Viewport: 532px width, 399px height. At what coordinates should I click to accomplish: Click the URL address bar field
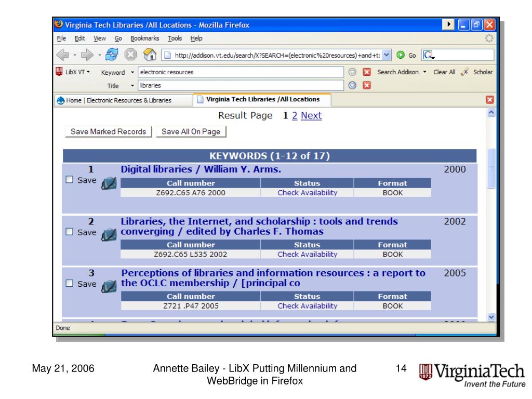point(276,55)
